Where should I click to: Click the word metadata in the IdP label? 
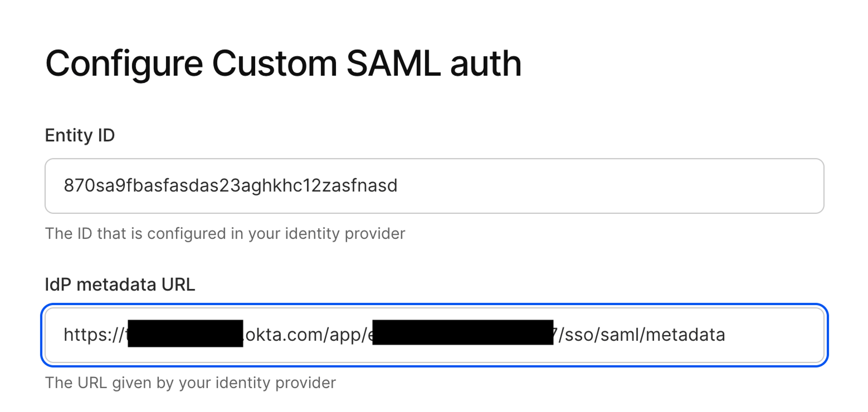pyautogui.click(x=116, y=285)
